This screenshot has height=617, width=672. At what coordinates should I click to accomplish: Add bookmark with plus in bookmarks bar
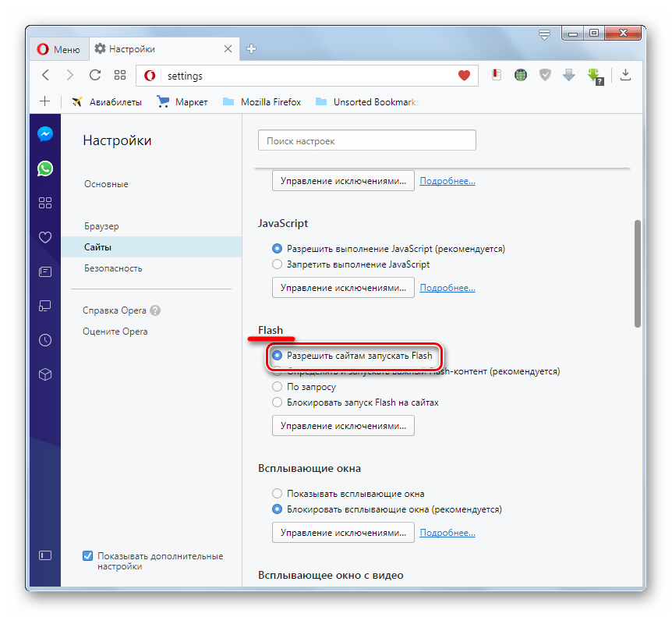click(x=44, y=101)
